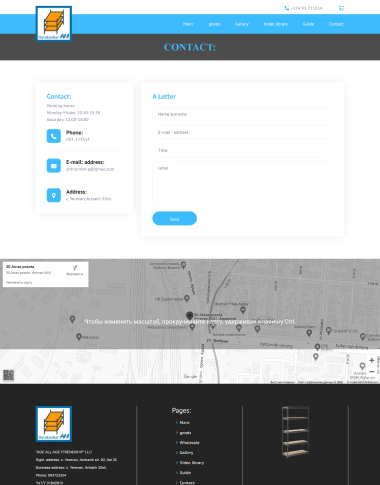Click the phone icon in header
This screenshot has width=380, height=485.
pos(286,8)
